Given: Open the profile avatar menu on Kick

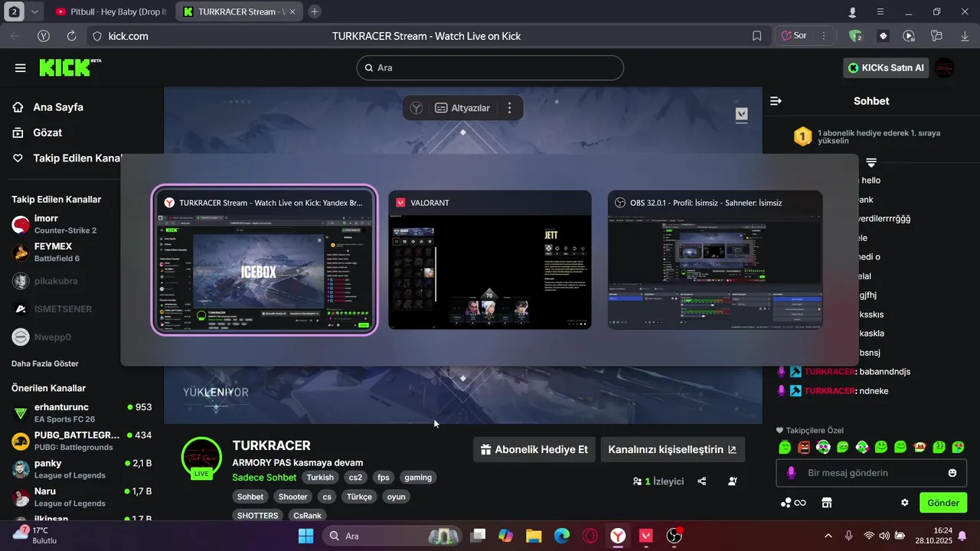Looking at the screenshot, I should point(945,68).
